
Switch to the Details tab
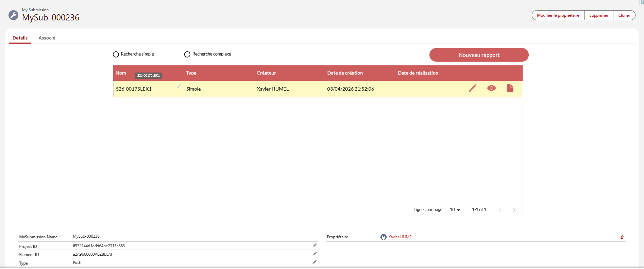20,38
